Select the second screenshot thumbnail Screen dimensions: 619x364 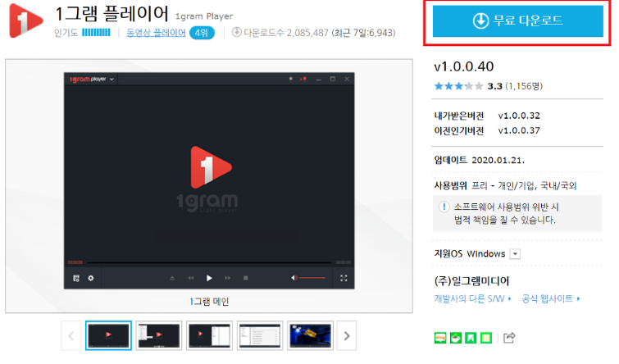tap(159, 335)
